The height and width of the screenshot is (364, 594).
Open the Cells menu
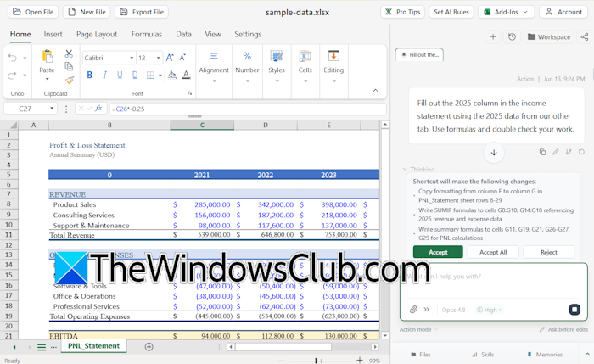[305, 67]
